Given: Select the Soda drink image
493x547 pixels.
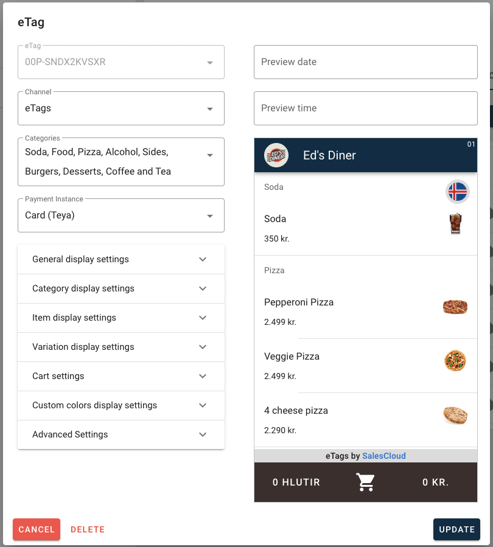Looking at the screenshot, I should tap(455, 223).
